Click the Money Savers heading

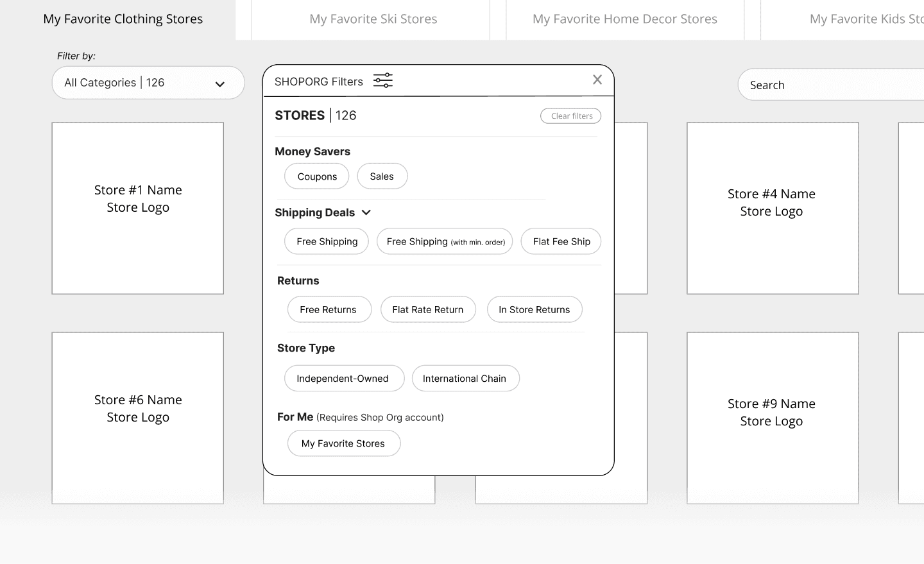[312, 151]
